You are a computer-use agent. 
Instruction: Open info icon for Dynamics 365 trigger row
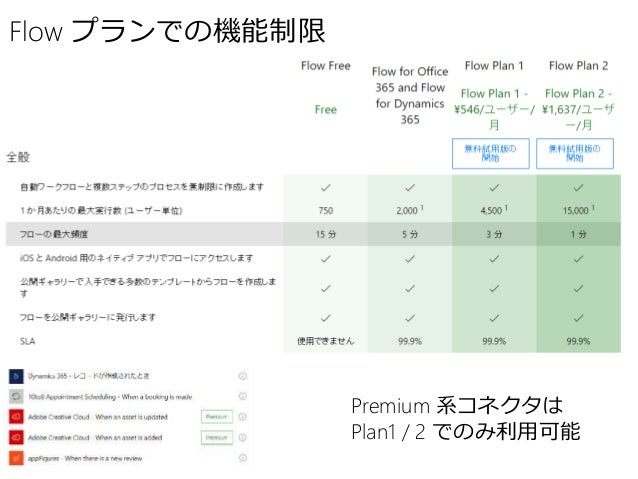(243, 376)
